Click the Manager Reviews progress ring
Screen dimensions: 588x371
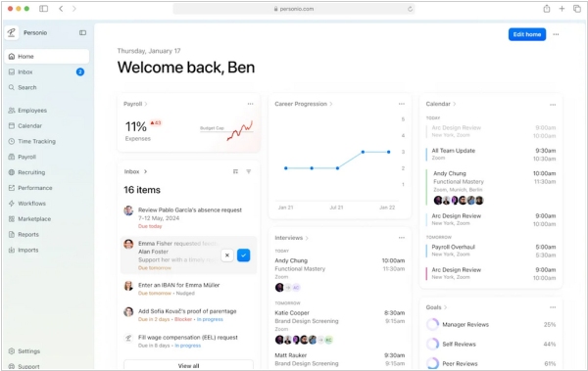point(432,324)
